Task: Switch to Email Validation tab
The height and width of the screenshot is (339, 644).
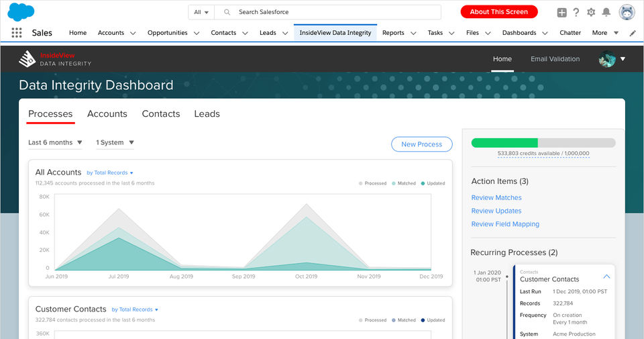Action: (x=555, y=59)
